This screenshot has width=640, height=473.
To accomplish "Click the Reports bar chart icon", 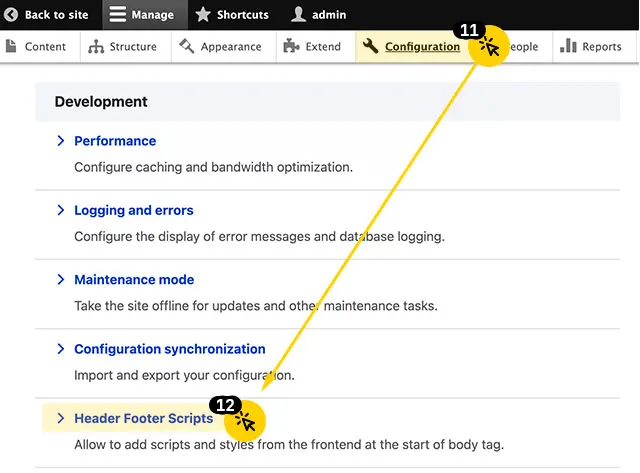I will [x=568, y=46].
